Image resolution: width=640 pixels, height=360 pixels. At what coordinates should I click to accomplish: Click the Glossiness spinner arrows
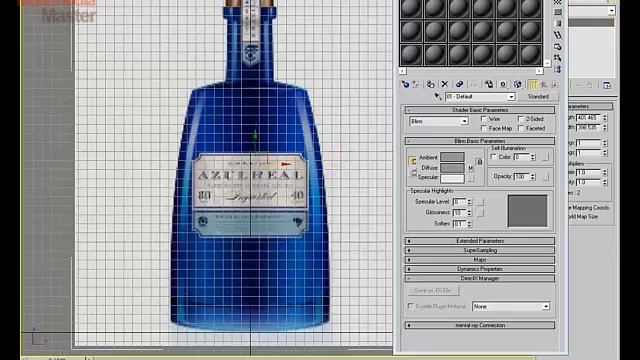tap(469, 213)
